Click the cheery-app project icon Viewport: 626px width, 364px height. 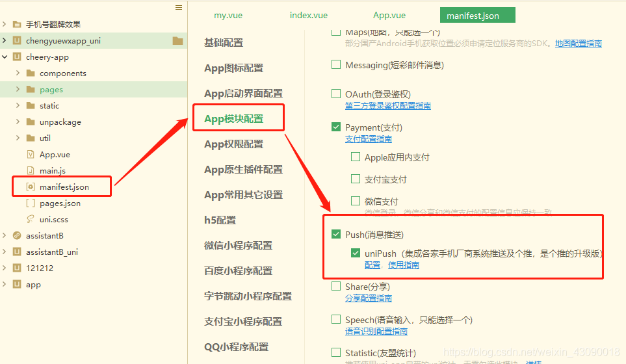click(x=17, y=57)
